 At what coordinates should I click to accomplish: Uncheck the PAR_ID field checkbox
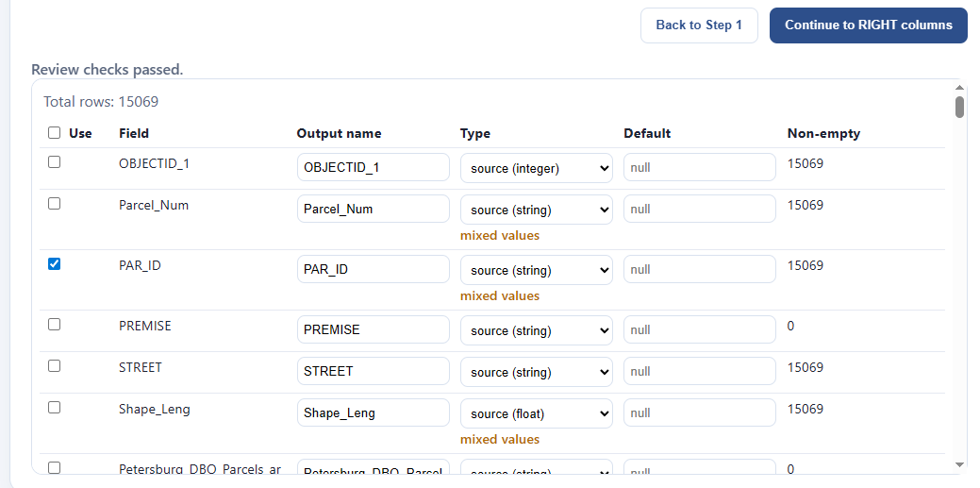pos(55,264)
